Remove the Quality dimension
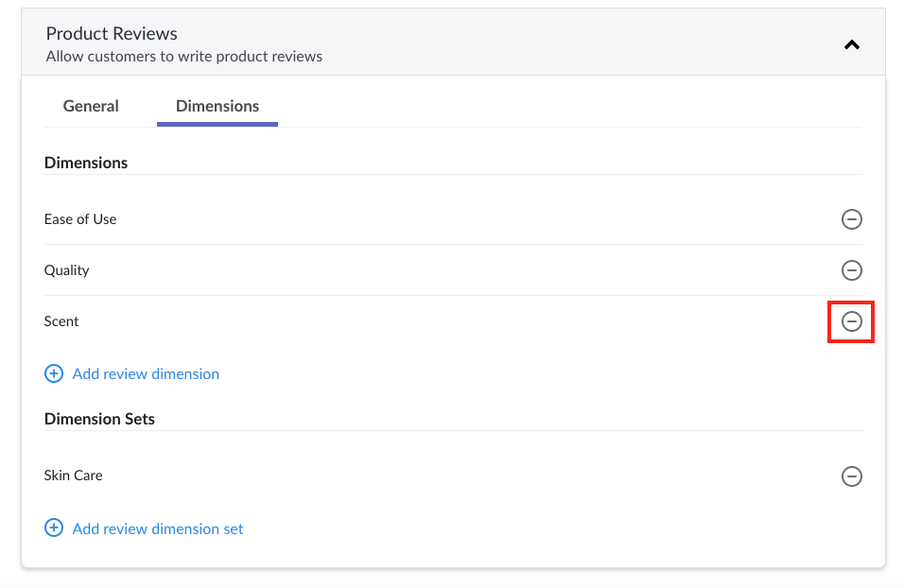Image resolution: width=904 pixels, height=588 pixels. point(852,270)
